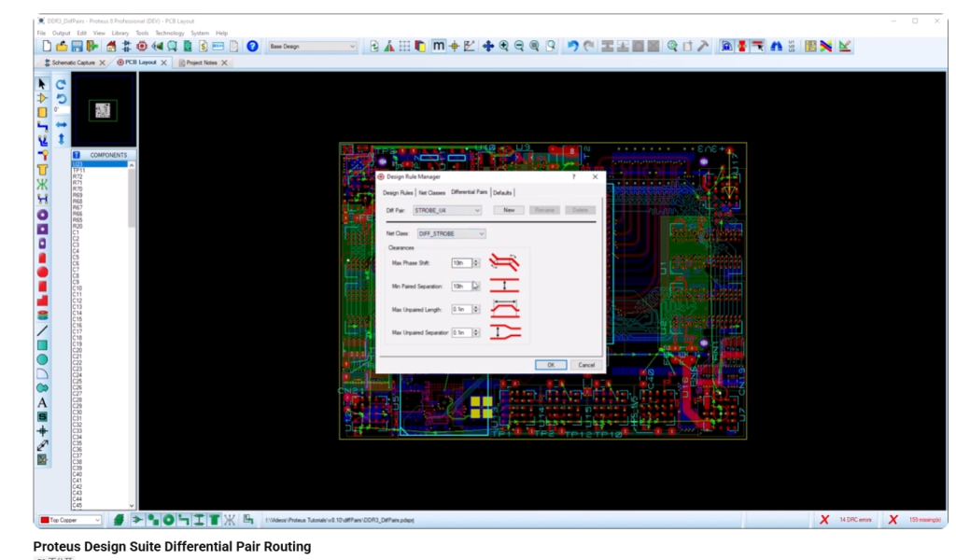Click the dialog's '?' help button
This screenshot has width=956, height=560.
pos(574,176)
